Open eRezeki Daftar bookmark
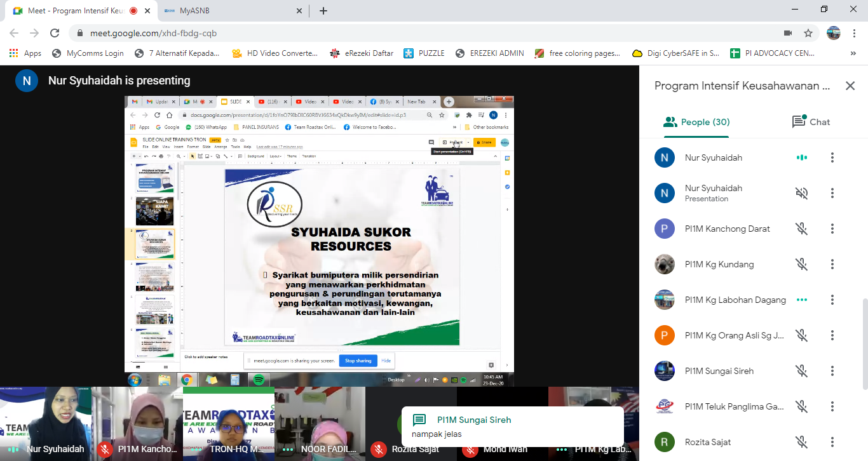The height and width of the screenshot is (461, 868). [362, 53]
